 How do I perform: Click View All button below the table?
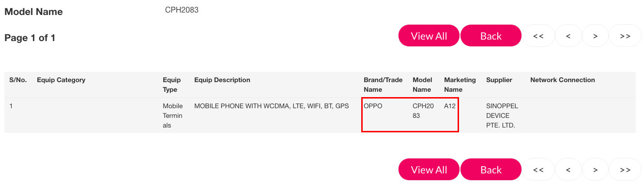pos(429,170)
